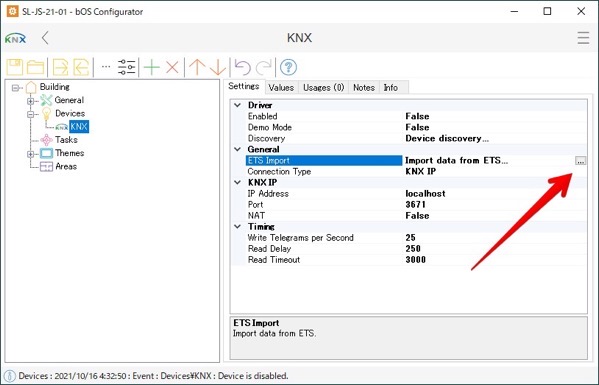
Task: Click the Move Down arrow icon
Action: [x=218, y=67]
